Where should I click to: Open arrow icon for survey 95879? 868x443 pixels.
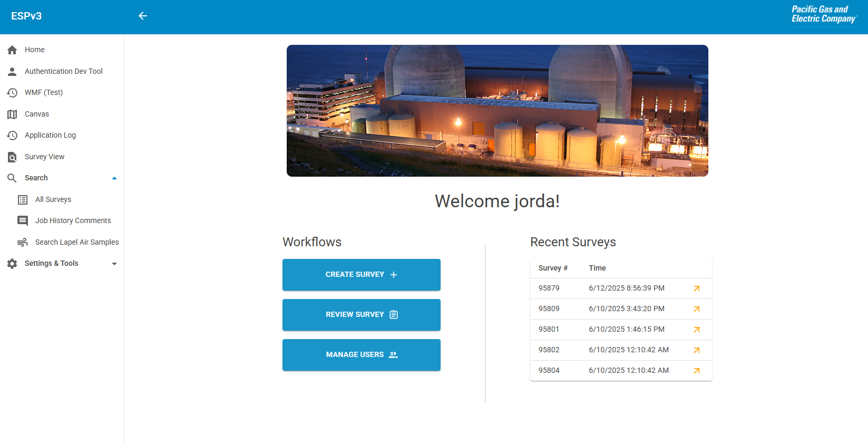click(696, 288)
